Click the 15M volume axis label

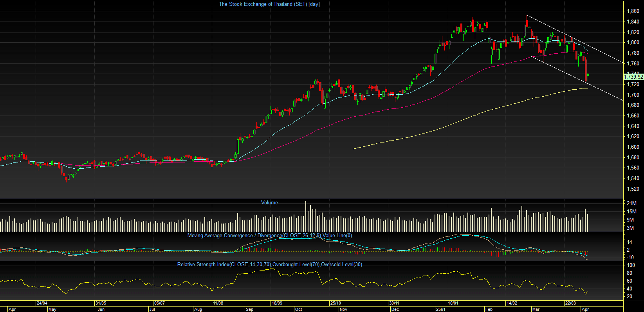coord(631,211)
